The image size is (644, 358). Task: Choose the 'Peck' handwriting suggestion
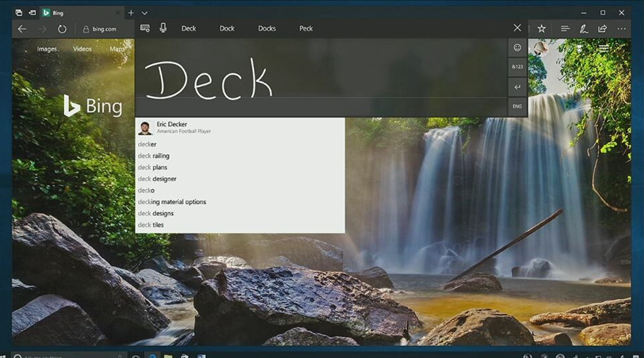click(x=306, y=28)
